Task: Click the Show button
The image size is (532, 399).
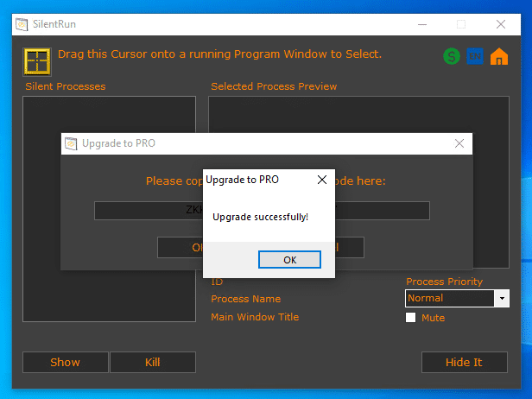Action: tap(65, 363)
